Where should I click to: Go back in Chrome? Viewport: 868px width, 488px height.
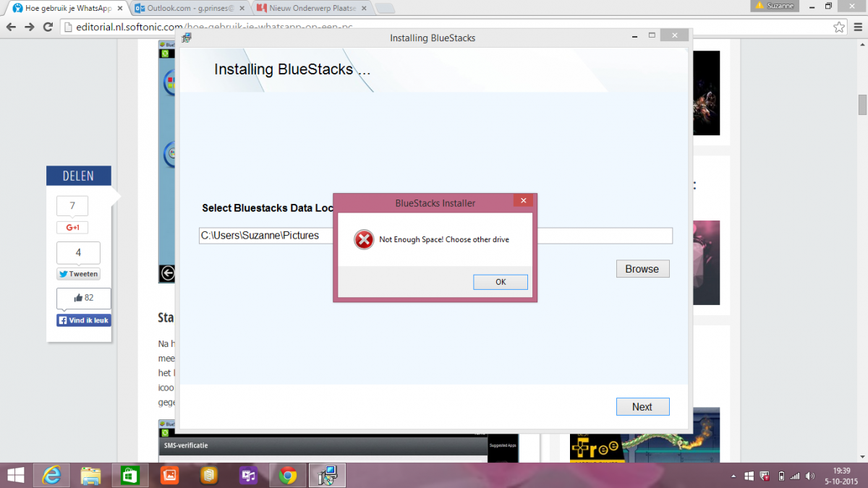(11, 27)
